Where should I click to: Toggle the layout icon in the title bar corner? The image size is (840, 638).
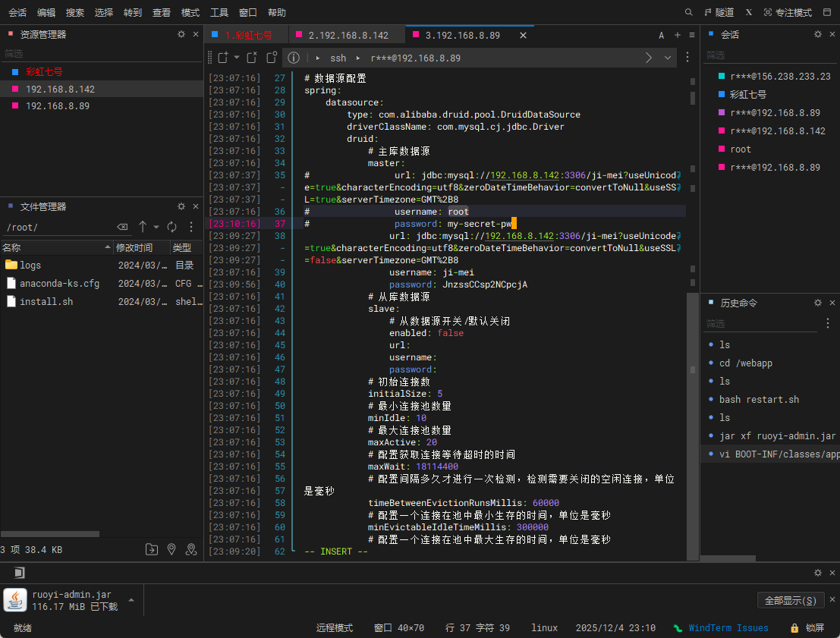tap(827, 12)
